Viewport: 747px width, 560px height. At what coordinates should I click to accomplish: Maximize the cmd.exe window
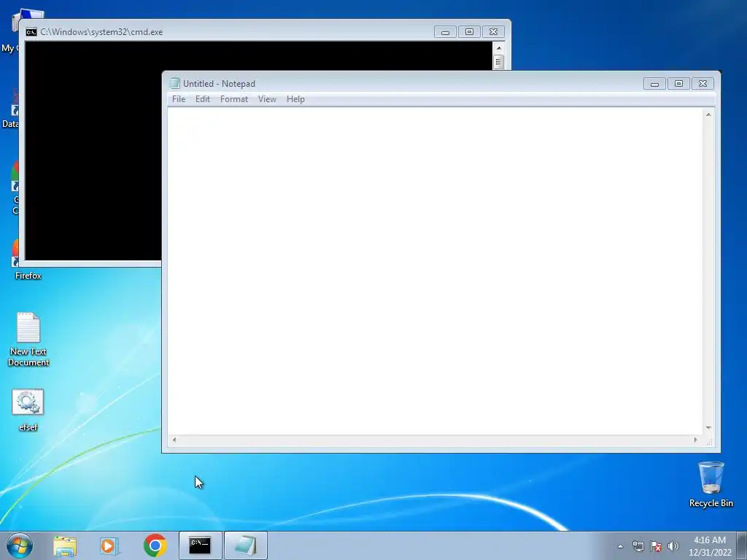click(469, 32)
